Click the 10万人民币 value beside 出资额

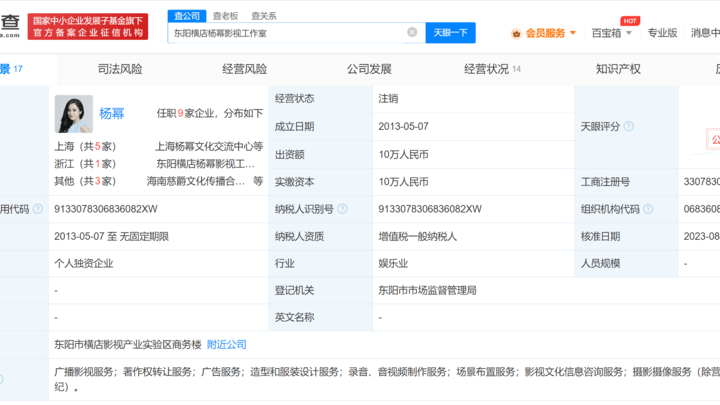403,154
